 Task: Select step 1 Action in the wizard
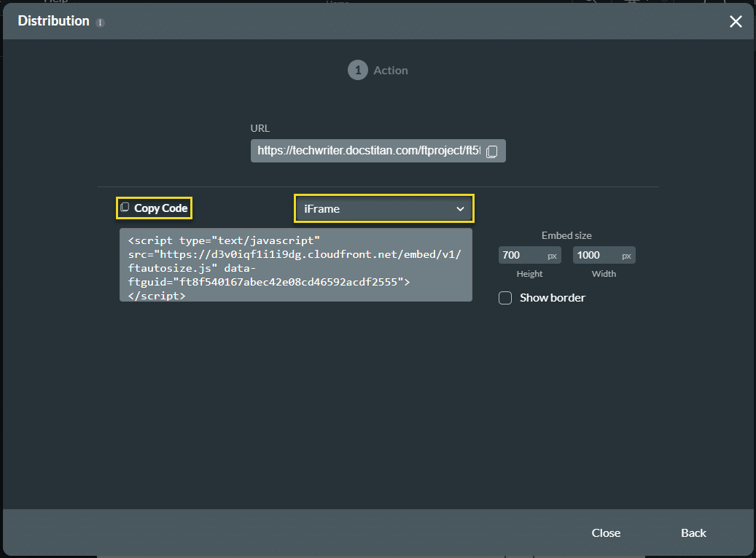click(378, 71)
